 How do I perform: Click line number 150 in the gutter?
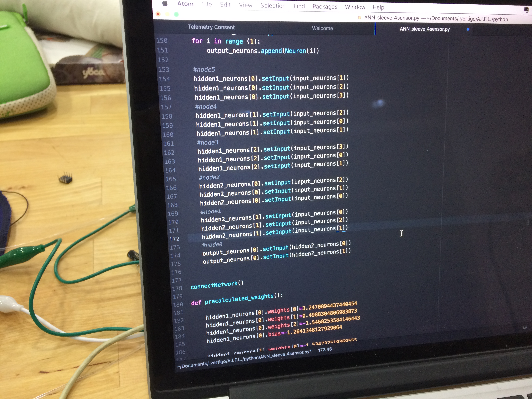pos(162,41)
